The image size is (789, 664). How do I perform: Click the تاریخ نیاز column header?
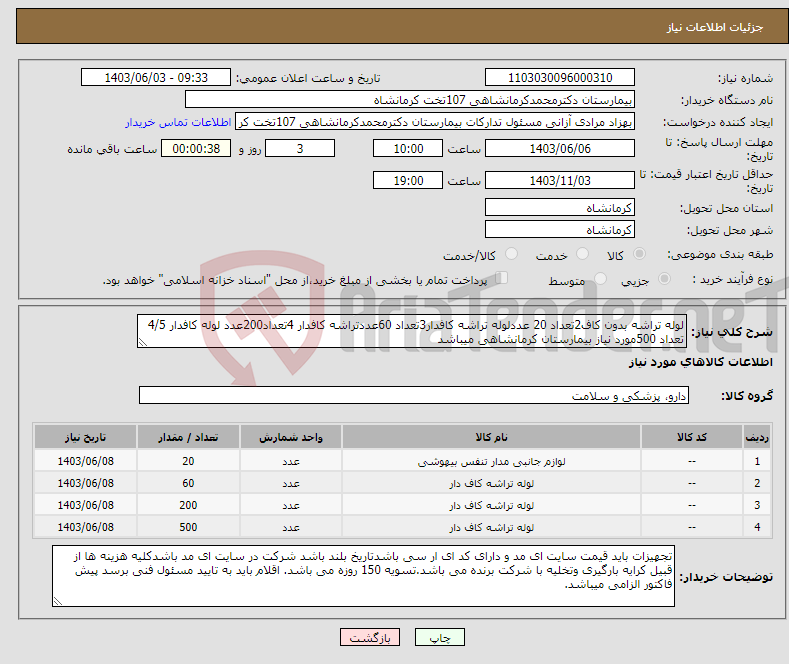[86, 437]
